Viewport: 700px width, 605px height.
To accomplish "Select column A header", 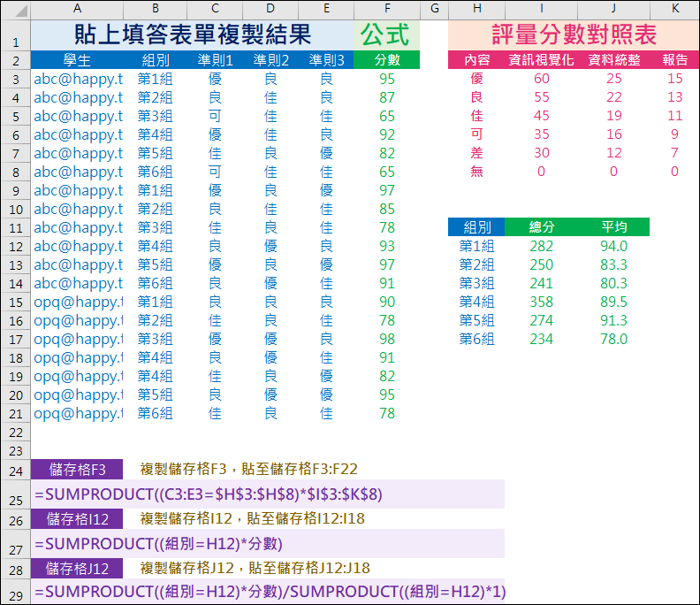I will point(77,9).
